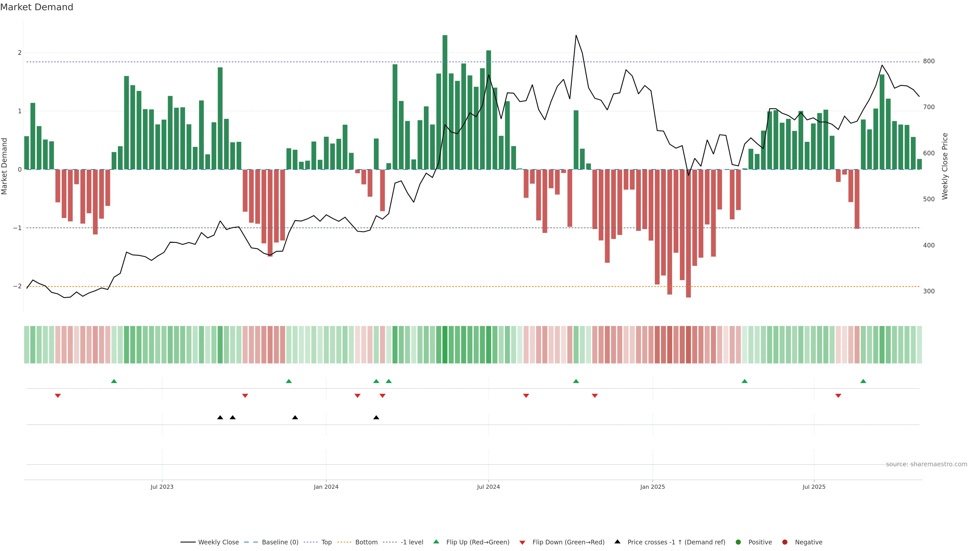Click the dark red Negative legend circle
The width and height of the screenshot is (980, 551).
(x=785, y=542)
